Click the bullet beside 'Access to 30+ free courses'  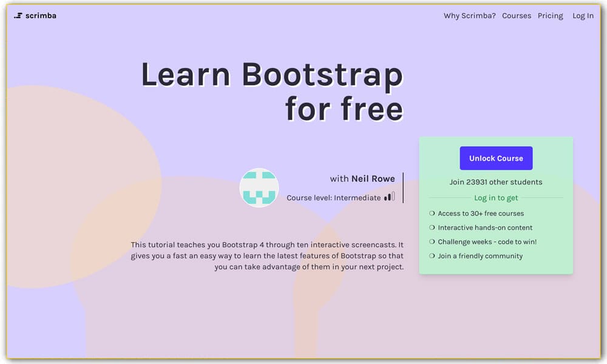pyautogui.click(x=431, y=213)
